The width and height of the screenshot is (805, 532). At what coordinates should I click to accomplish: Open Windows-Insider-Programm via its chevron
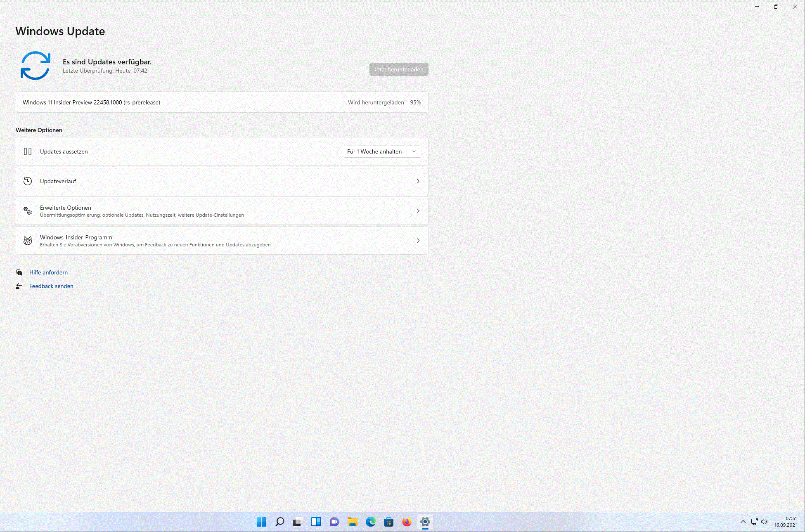tap(418, 241)
